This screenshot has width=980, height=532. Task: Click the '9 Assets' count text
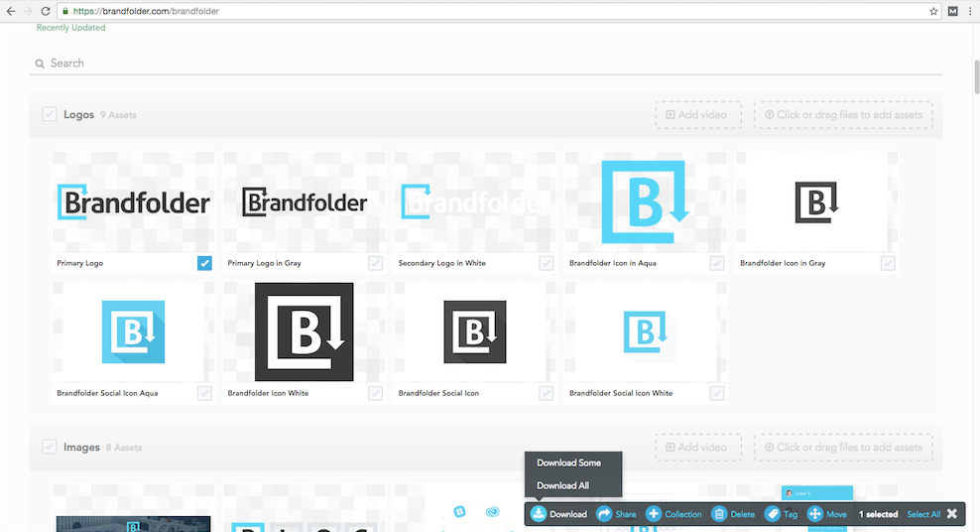[118, 115]
